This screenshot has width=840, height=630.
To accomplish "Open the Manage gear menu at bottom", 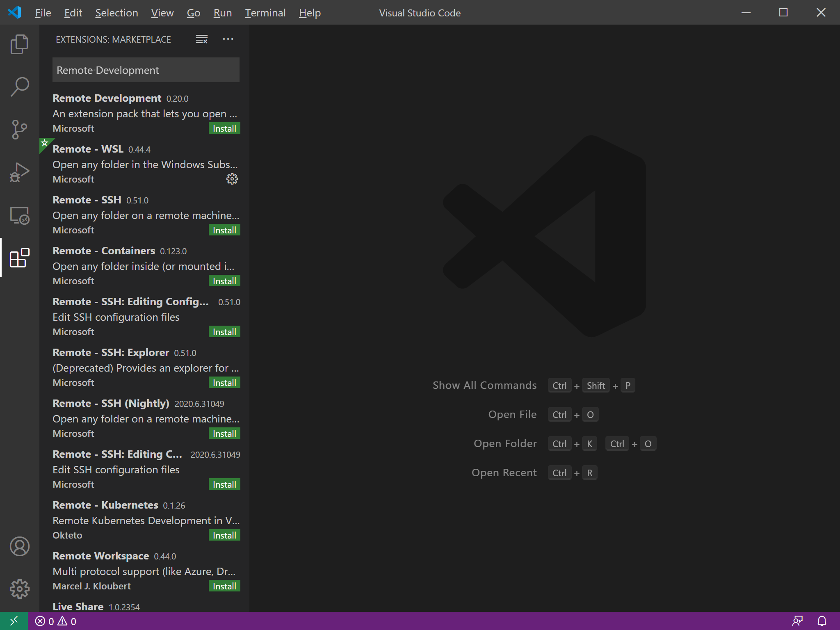I will click(19, 589).
